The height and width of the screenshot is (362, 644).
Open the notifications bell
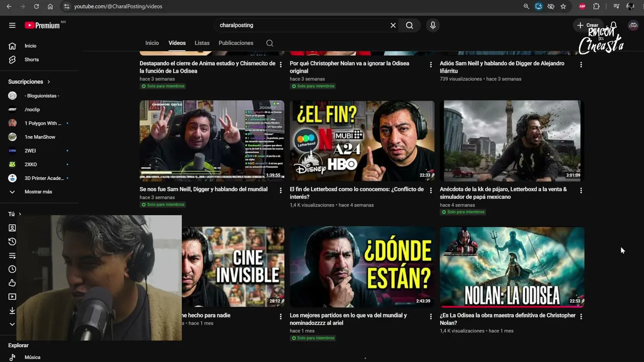click(613, 25)
